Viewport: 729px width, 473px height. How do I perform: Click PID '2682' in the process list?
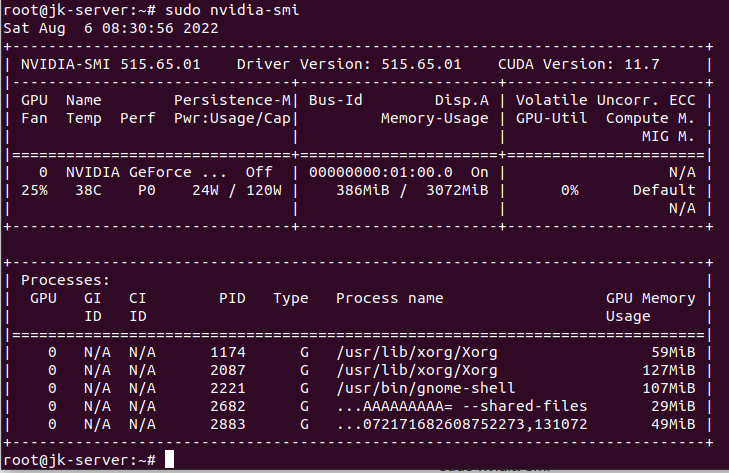(x=228, y=406)
